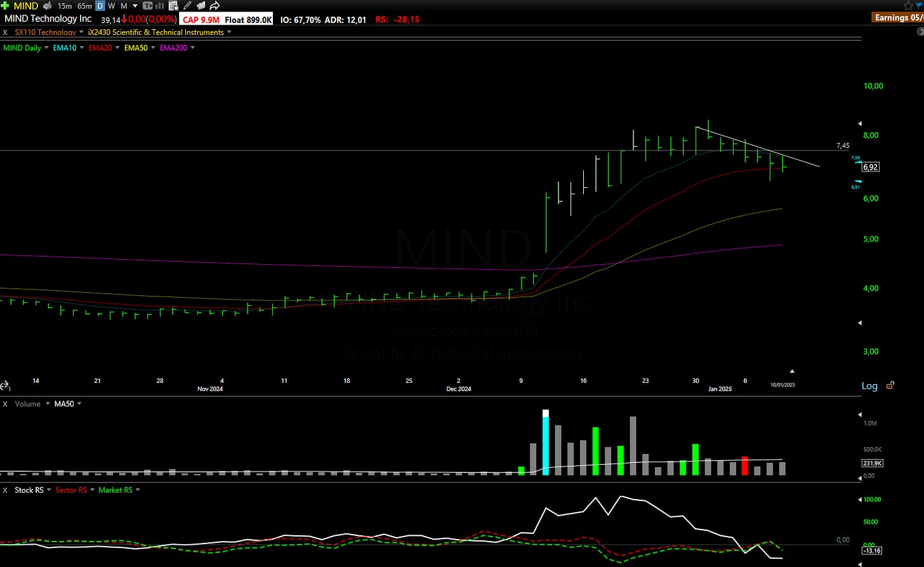Screen dimensions: 924x567
Task: Click the chart scroll arrows icon at bottom left
Action: pos(5,386)
